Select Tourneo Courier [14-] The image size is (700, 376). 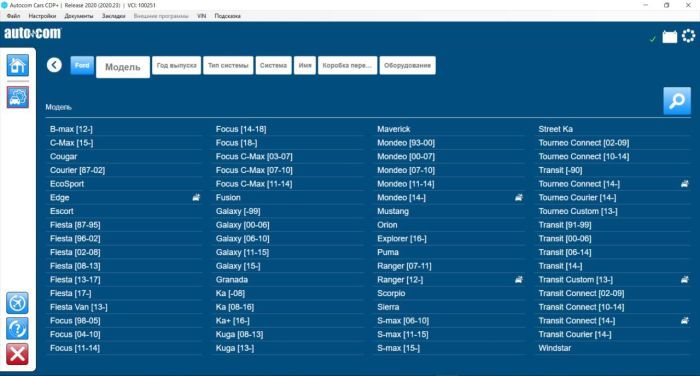577,197
